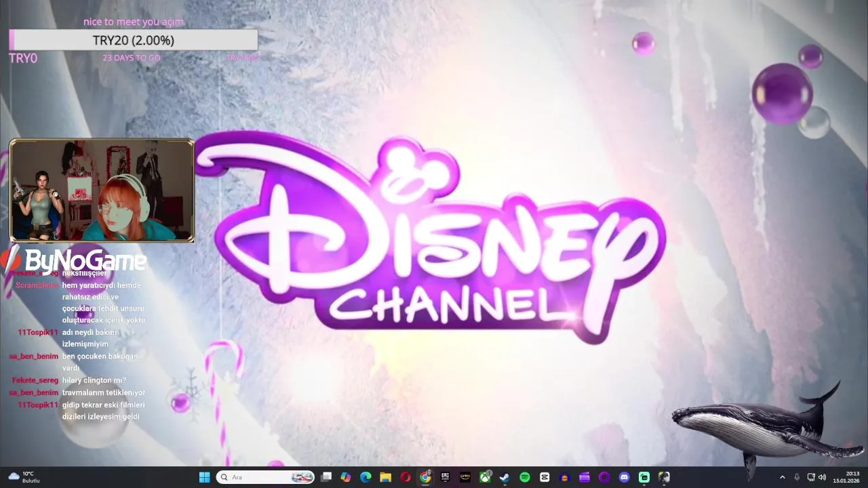
Task: Click the streamer webcam overlay
Action: (102, 190)
